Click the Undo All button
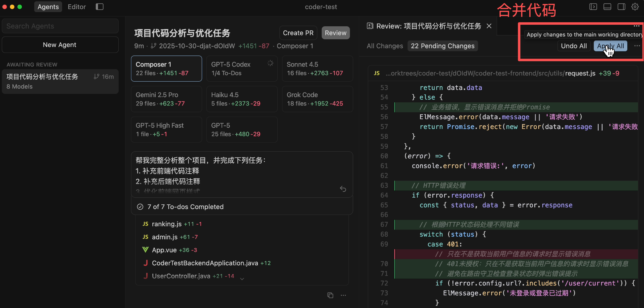This screenshot has width=644, height=308. (574, 46)
